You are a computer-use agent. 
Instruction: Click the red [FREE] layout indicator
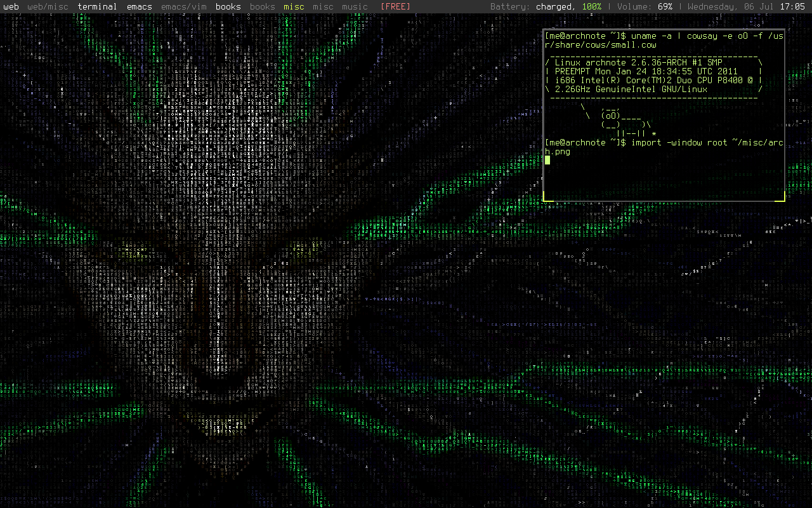[x=396, y=7]
